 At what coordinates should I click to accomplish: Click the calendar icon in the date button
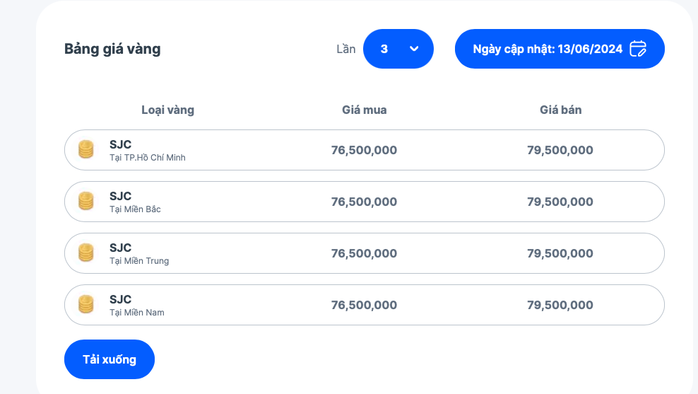click(x=638, y=49)
